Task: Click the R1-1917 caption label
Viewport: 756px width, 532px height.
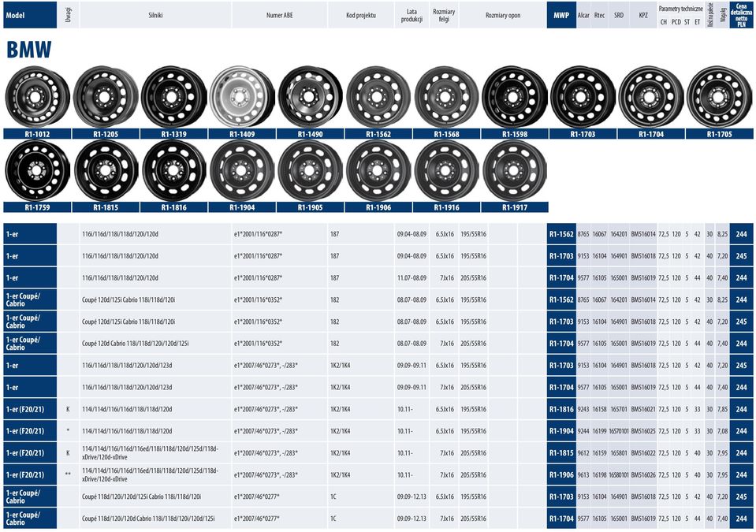Action: (515, 207)
